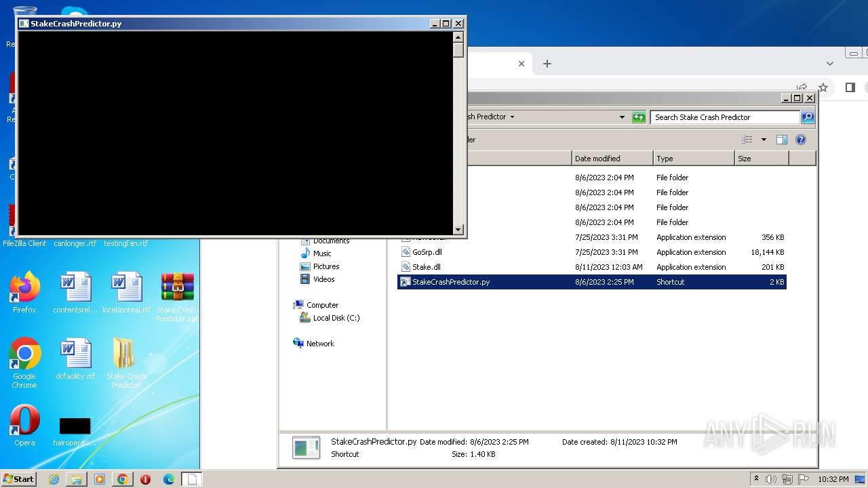
Task: Select Stake Crash Predictor.rar desktop archive
Action: coord(177,297)
